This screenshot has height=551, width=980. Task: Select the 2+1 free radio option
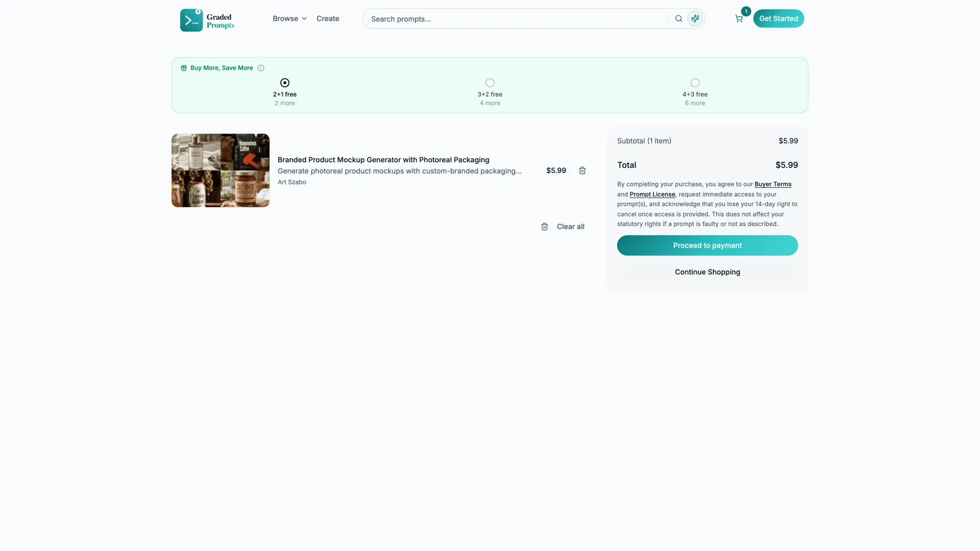[285, 83]
